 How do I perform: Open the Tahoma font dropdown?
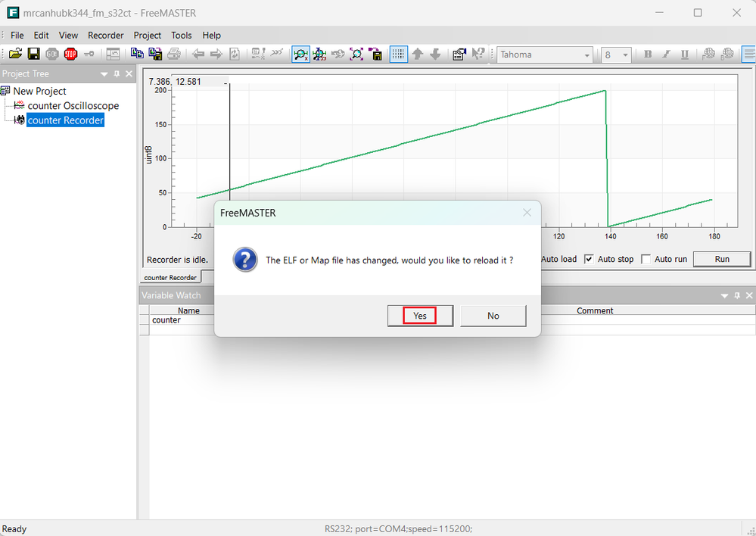586,55
